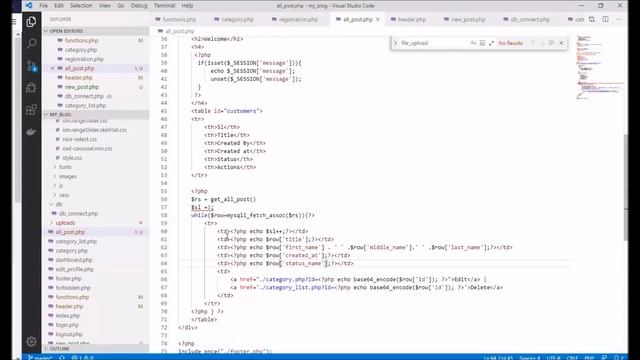The width and height of the screenshot is (640, 360).
Task: Open owl-carousel.min.css in file tree
Action: tap(87, 149)
